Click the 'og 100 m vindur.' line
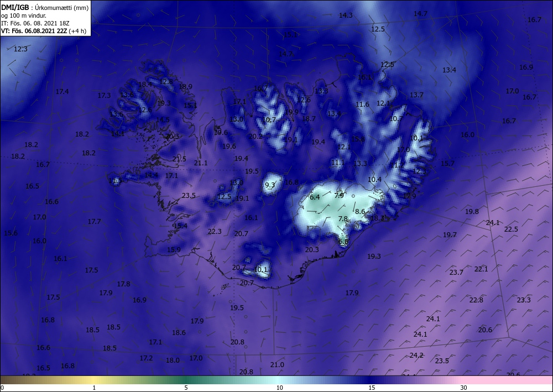Screen dimensions: 553x392 (x=24, y=15)
